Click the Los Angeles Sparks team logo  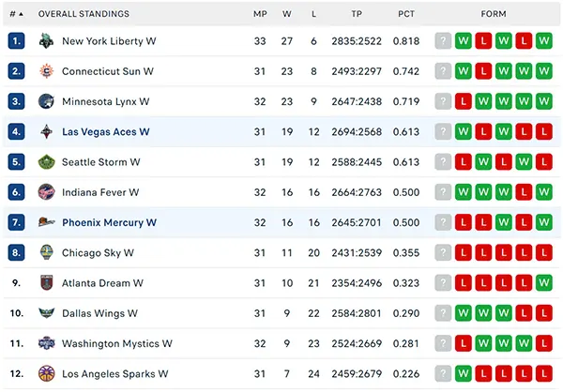(46, 373)
